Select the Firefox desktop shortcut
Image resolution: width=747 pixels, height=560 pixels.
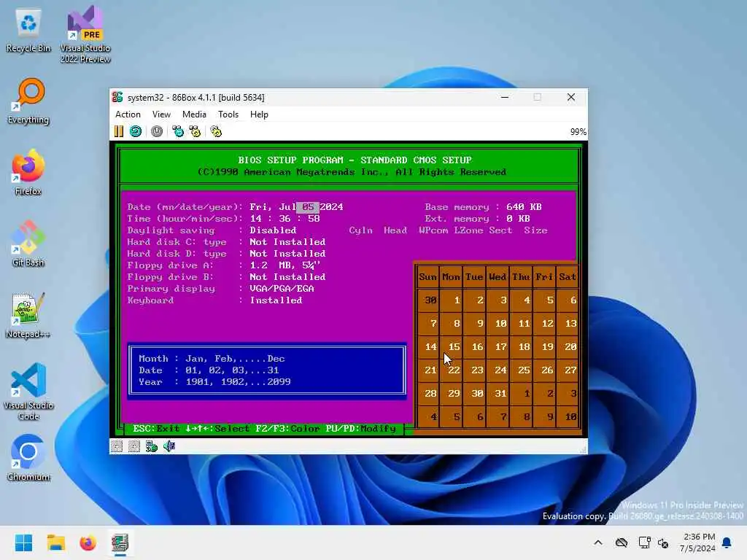[28, 172]
